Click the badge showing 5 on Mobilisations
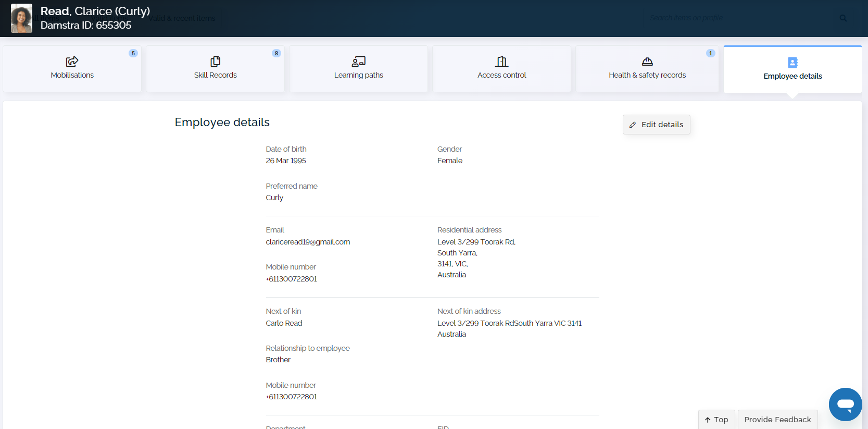 [133, 53]
